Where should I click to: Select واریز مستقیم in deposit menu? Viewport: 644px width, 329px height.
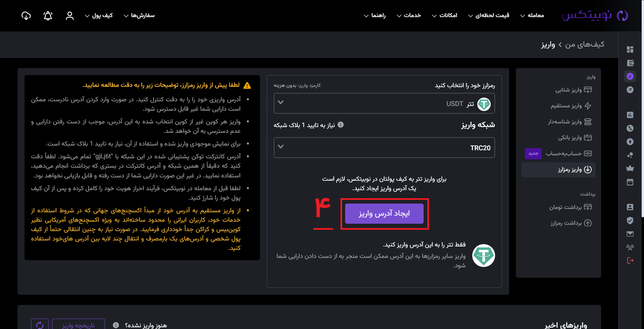(x=571, y=106)
